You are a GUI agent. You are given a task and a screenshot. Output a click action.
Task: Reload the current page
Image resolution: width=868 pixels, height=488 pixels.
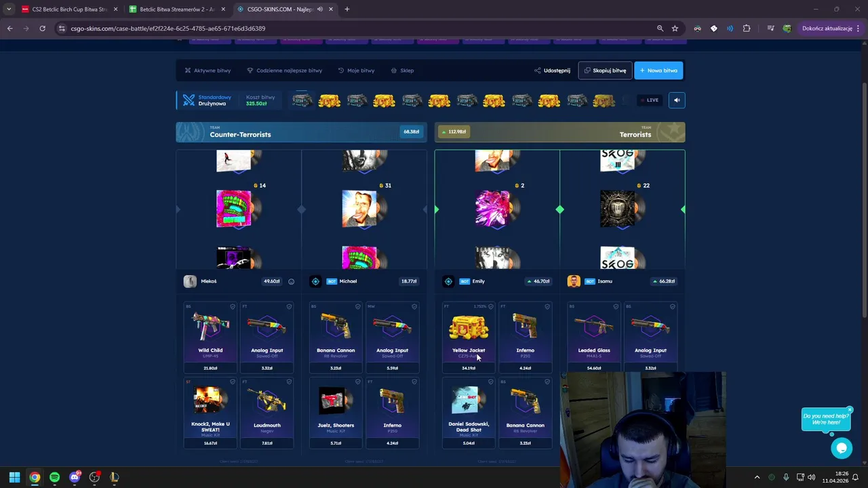(42, 28)
